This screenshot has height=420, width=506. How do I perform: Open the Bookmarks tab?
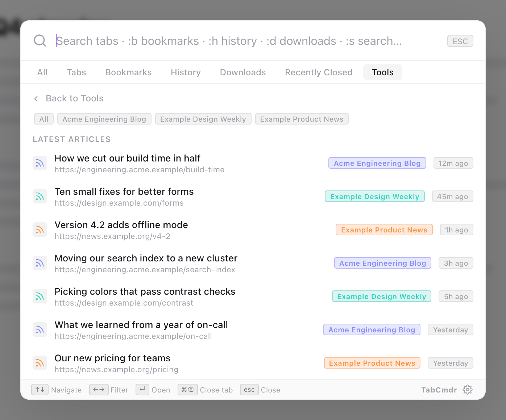tap(129, 72)
